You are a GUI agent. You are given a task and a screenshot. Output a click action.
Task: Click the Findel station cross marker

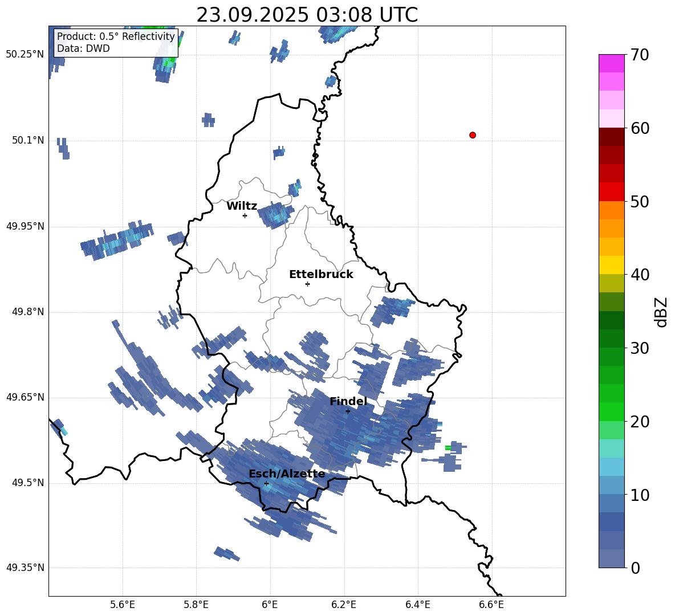[348, 411]
